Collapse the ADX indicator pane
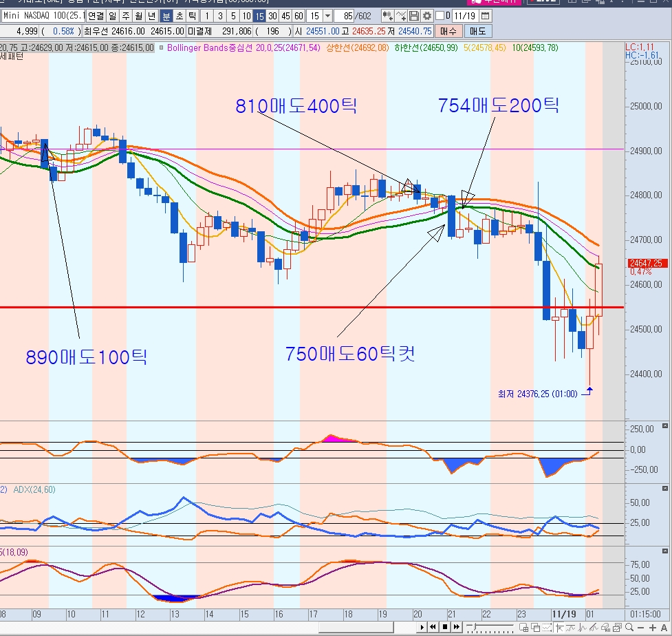 [664, 489]
